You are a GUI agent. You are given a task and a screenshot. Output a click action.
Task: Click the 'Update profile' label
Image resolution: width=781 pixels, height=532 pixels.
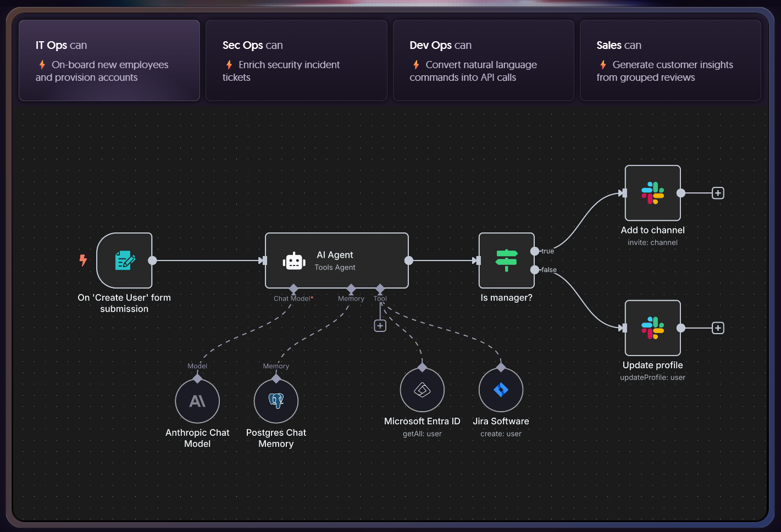pyautogui.click(x=652, y=365)
